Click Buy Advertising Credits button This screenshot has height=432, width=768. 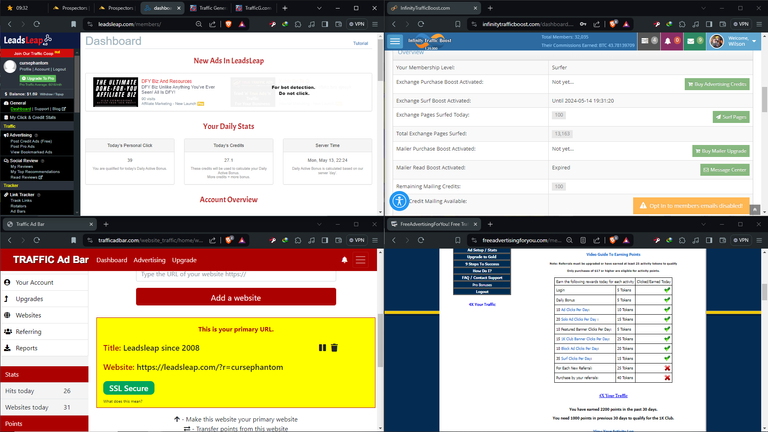(717, 84)
